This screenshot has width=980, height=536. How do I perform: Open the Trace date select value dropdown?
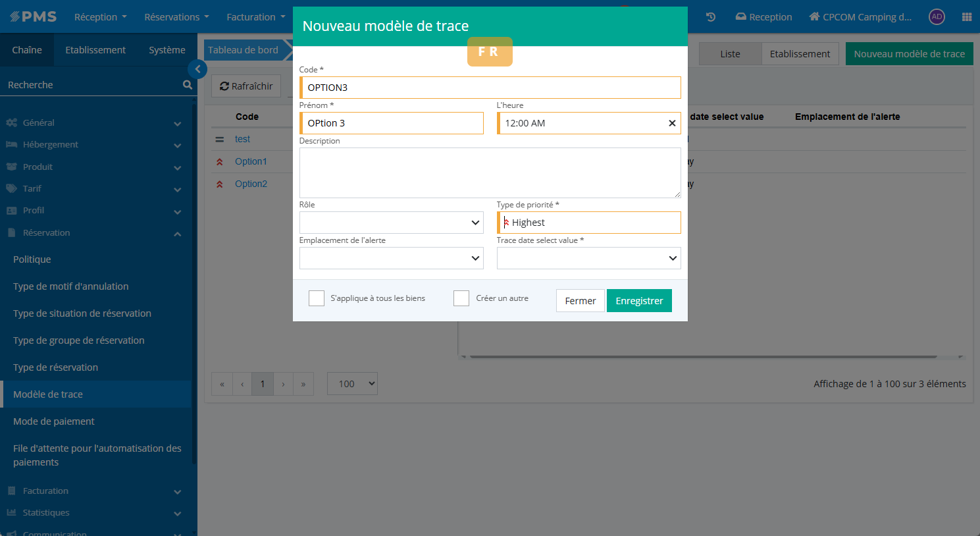click(588, 258)
